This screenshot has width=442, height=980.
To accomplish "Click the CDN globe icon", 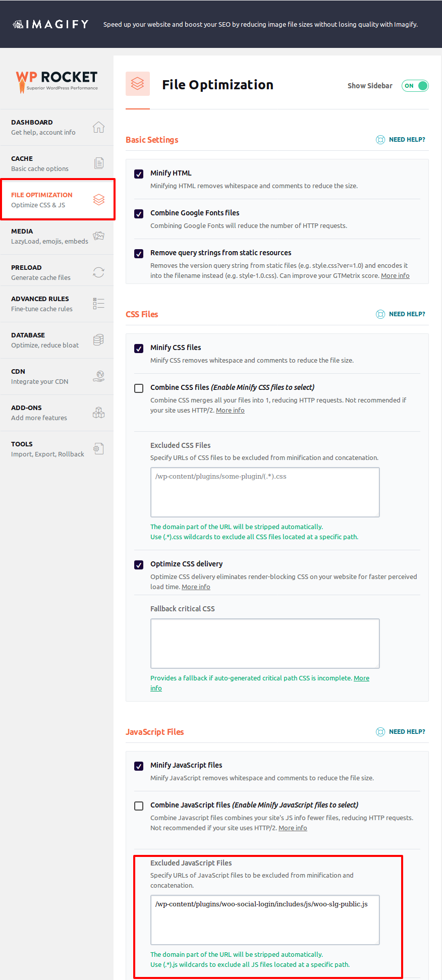I will tap(99, 376).
